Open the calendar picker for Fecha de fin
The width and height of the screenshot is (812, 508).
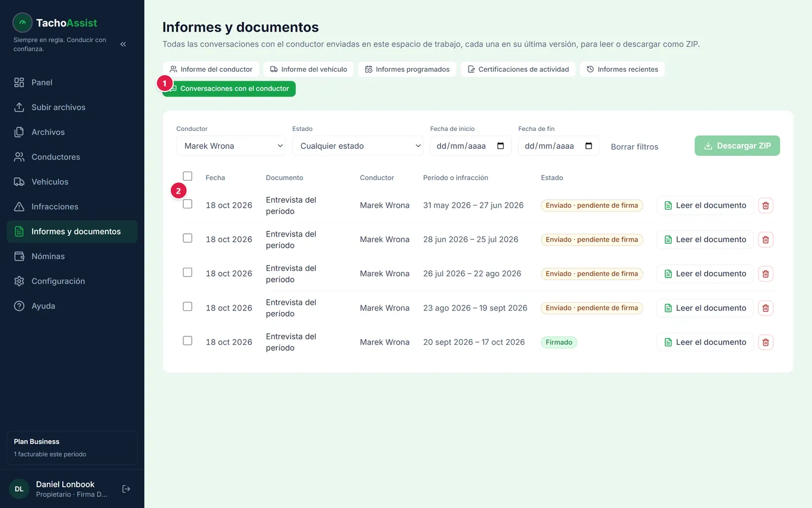[x=589, y=146]
